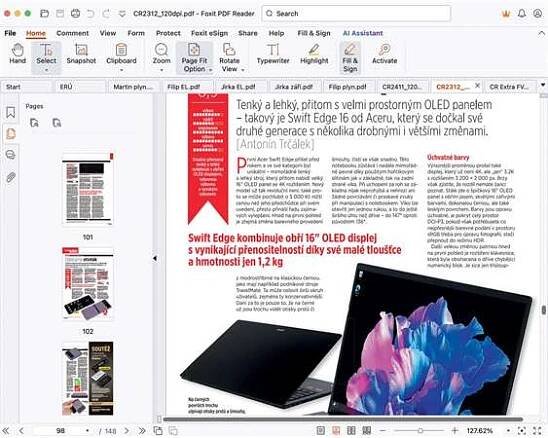
Task: Expand Rotate View dropdown arrow
Action: pos(243,70)
